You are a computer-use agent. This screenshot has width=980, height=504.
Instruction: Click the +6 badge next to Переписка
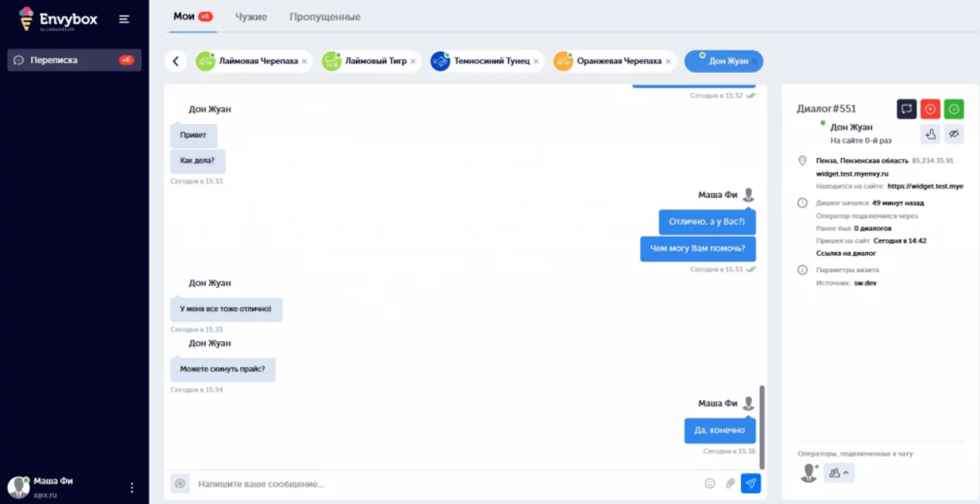(126, 60)
